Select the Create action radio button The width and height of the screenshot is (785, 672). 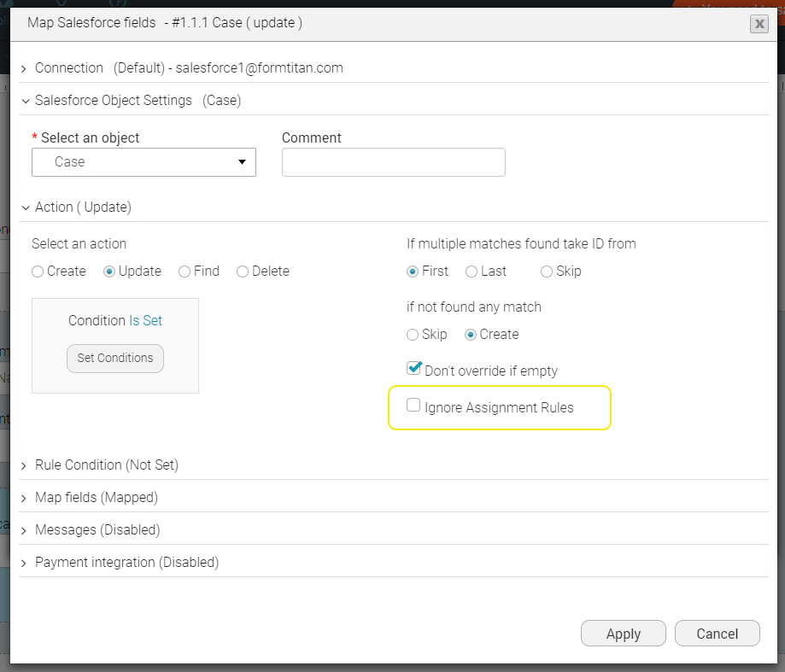pos(38,272)
